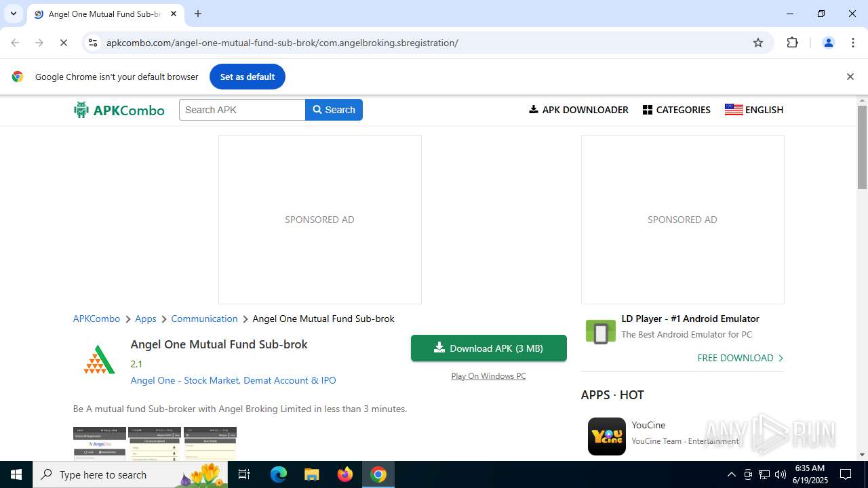This screenshot has width=868, height=488.
Task: Open the Communication breadcrumb category
Action: pos(204,319)
